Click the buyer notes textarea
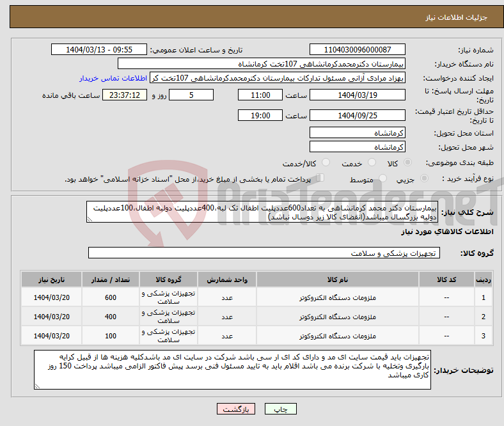504x426 pixels. [232, 370]
